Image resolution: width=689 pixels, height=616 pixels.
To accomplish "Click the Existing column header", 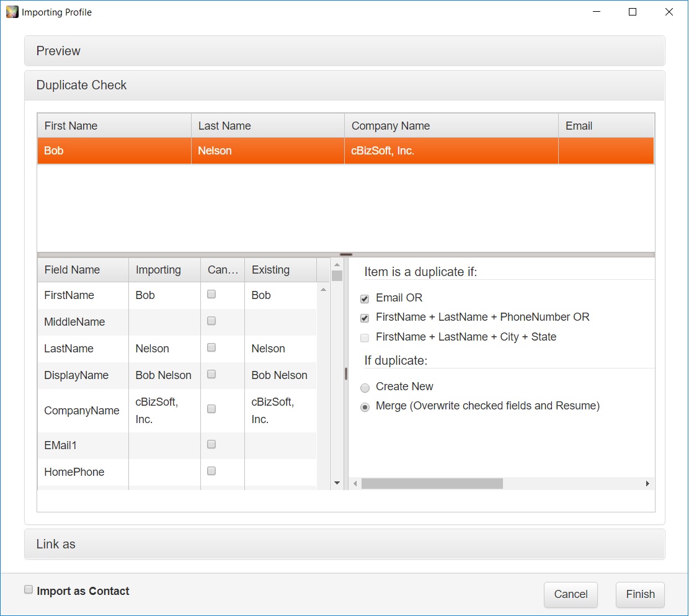I will pos(280,270).
